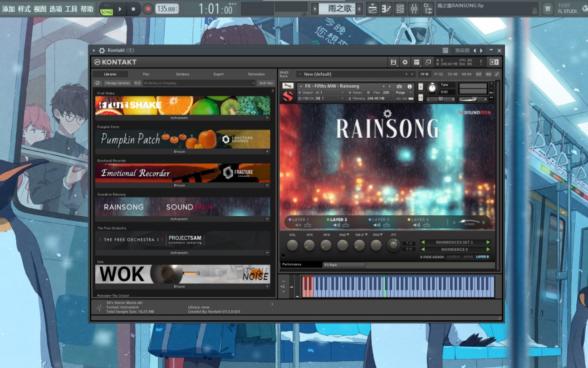Screen dimensions: 588x368
Task: Open the Purge dropdown menu
Action: [403, 92]
